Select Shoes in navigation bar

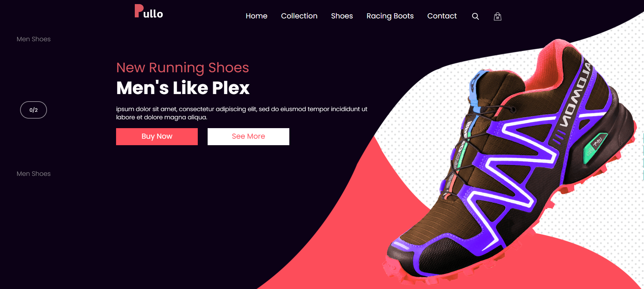coord(342,16)
